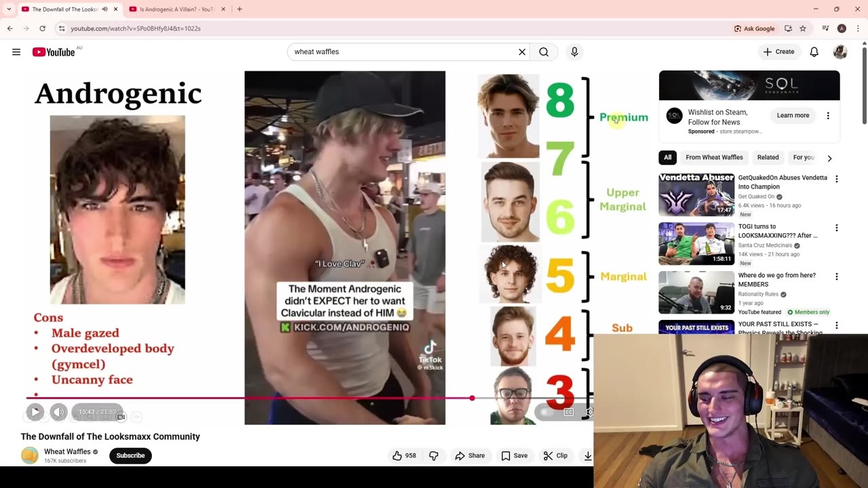The height and width of the screenshot is (488, 868).
Task: Open Chrome profile avatar 'A'
Action: [x=842, y=28]
